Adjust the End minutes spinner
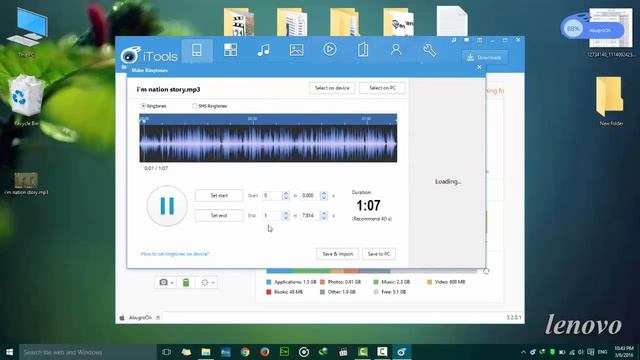Image resolution: width=640 pixels, height=360 pixels. tap(286, 216)
